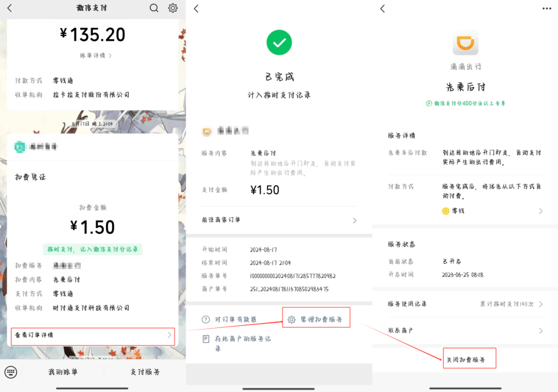Select the ¥135.20 amount text
This screenshot has width=558, height=392.
92,35
